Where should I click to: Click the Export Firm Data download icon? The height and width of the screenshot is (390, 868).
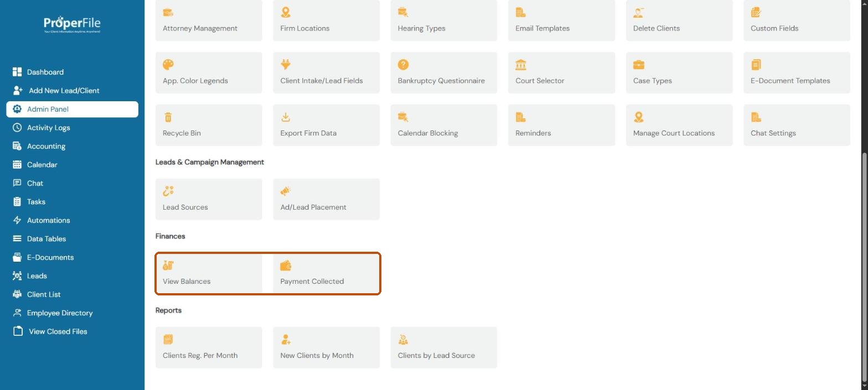pos(286,117)
